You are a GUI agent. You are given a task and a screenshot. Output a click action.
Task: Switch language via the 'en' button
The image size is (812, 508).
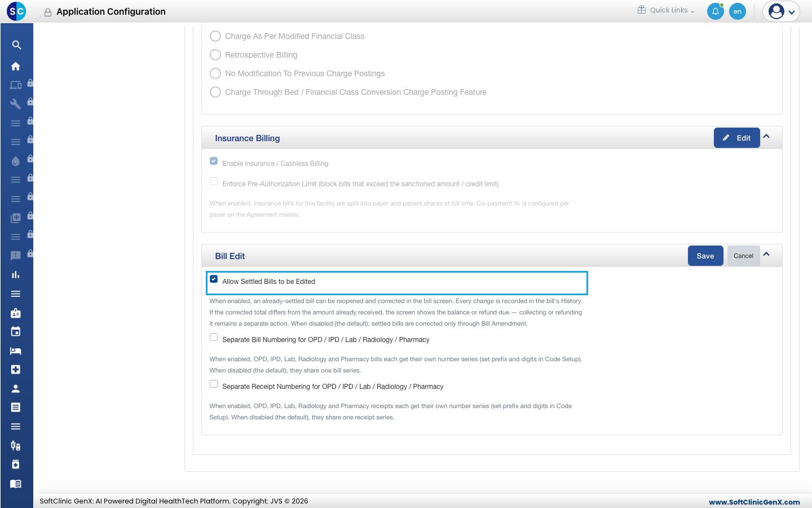tap(738, 11)
